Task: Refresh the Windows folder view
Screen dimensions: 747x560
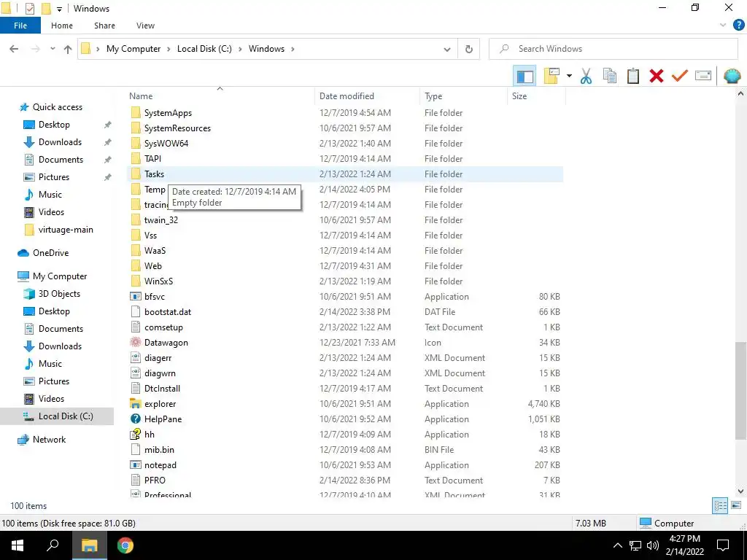Action: (x=469, y=49)
